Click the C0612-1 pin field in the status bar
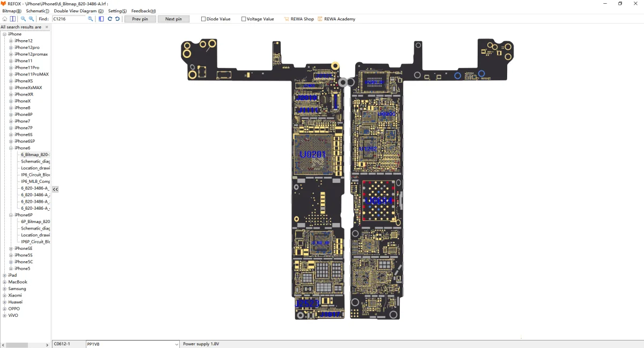 [x=69, y=344]
